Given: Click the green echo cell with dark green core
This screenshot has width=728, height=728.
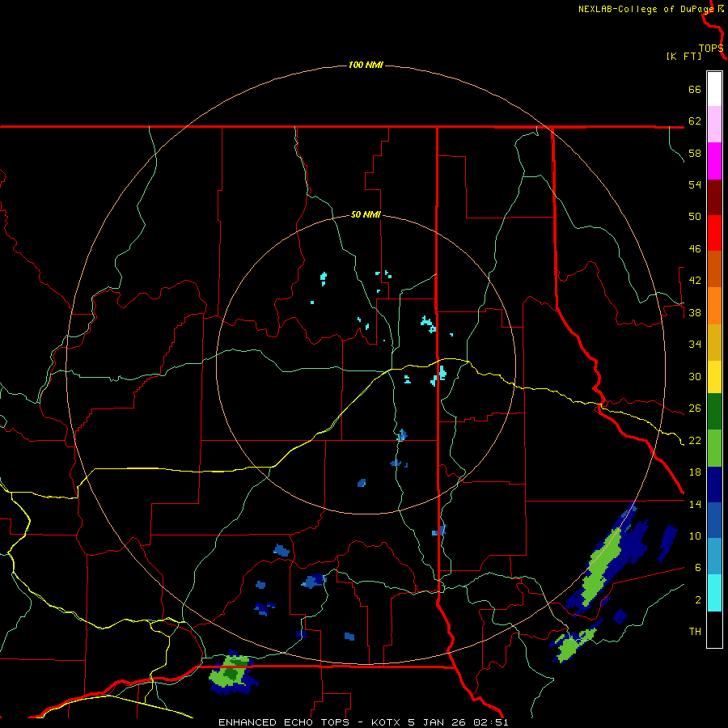Looking at the screenshot, I should 232,673.
